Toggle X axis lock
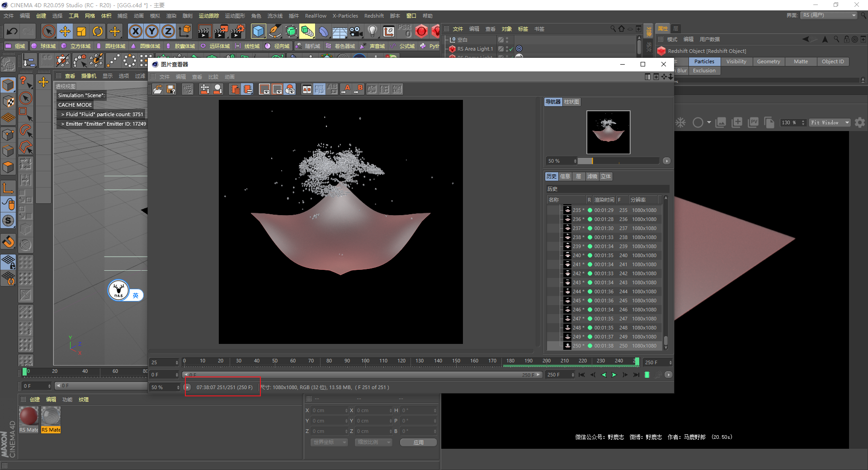 pyautogui.click(x=135, y=31)
